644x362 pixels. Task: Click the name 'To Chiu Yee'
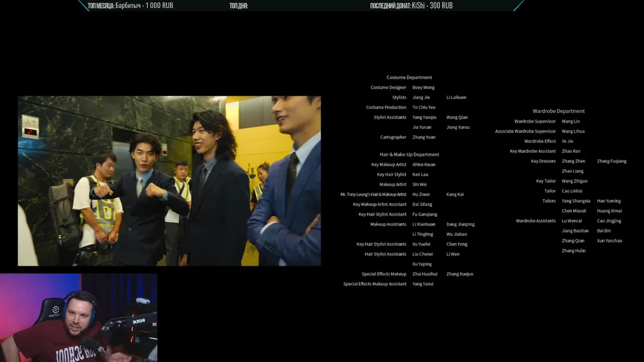[x=424, y=107]
